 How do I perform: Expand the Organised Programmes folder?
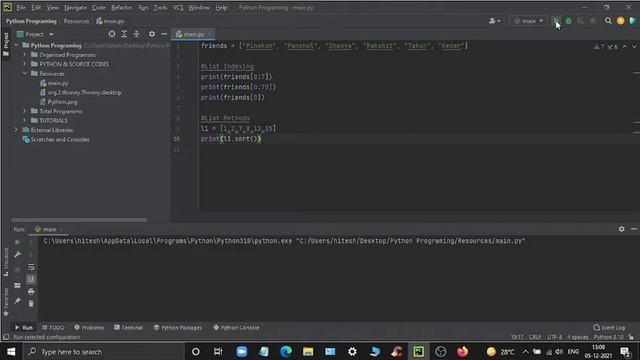24,55
